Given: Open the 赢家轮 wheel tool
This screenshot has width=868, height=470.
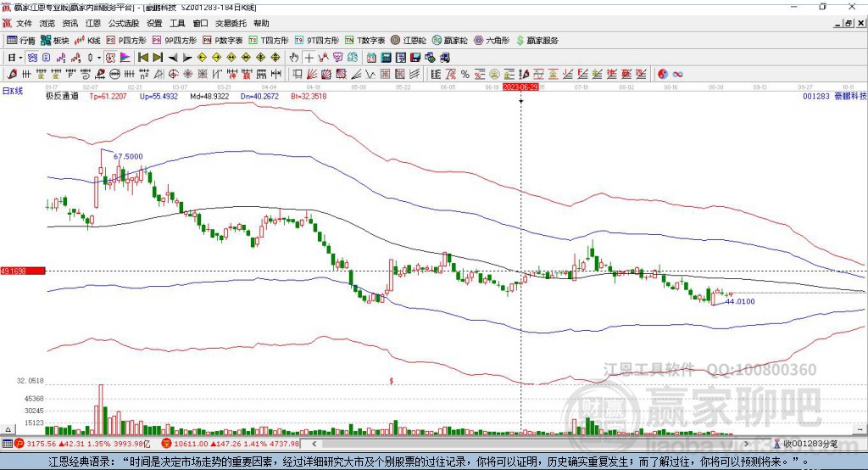Looking at the screenshot, I should point(449,41).
